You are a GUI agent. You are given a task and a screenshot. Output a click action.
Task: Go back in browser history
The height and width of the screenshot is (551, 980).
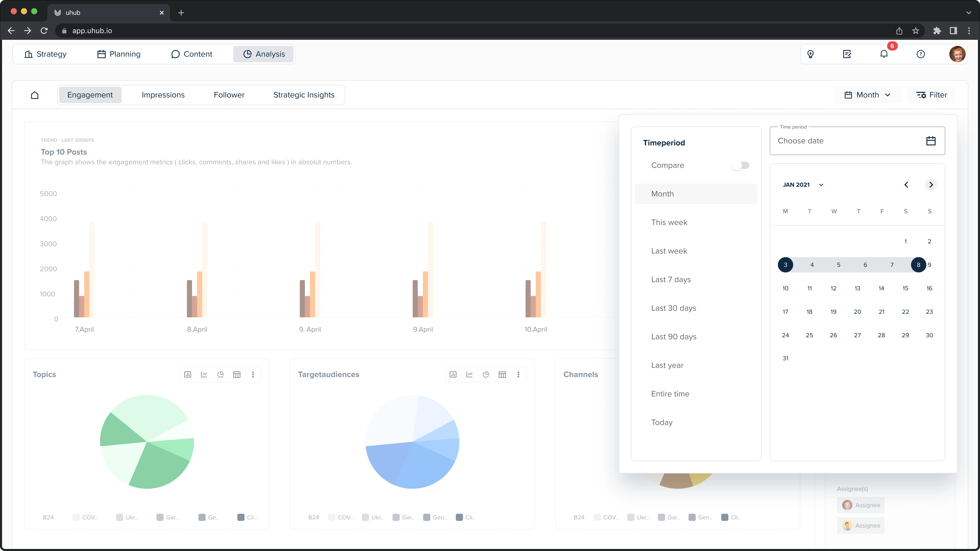tap(11, 31)
